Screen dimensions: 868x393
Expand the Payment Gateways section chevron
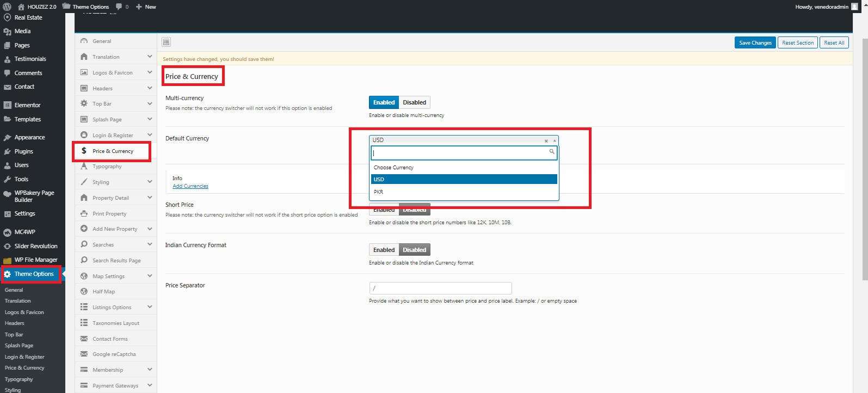click(x=150, y=385)
